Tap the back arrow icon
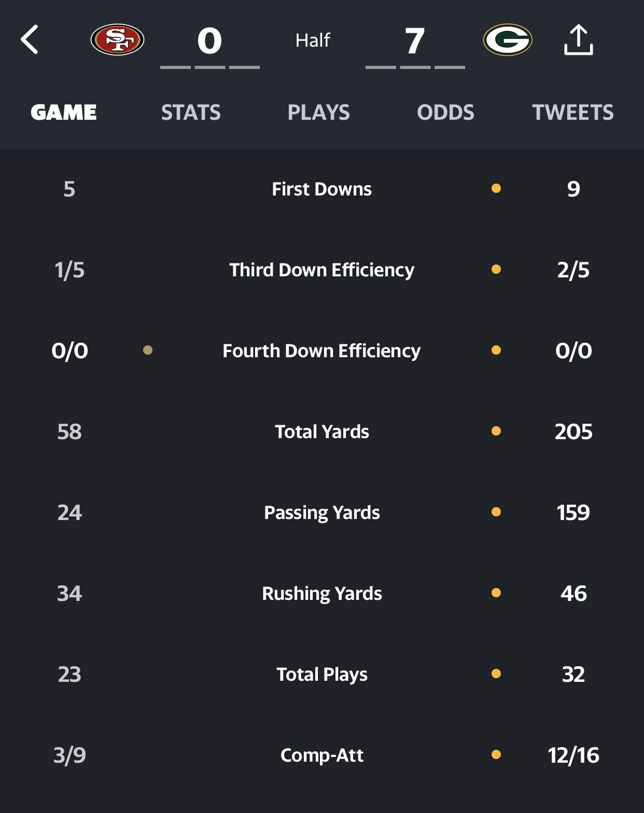This screenshot has height=813, width=644. (30, 39)
